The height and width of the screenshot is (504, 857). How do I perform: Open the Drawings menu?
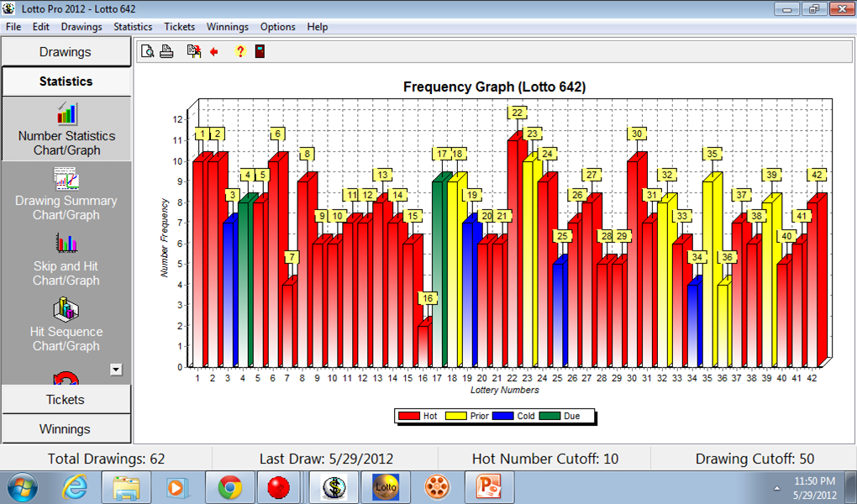[x=81, y=27]
